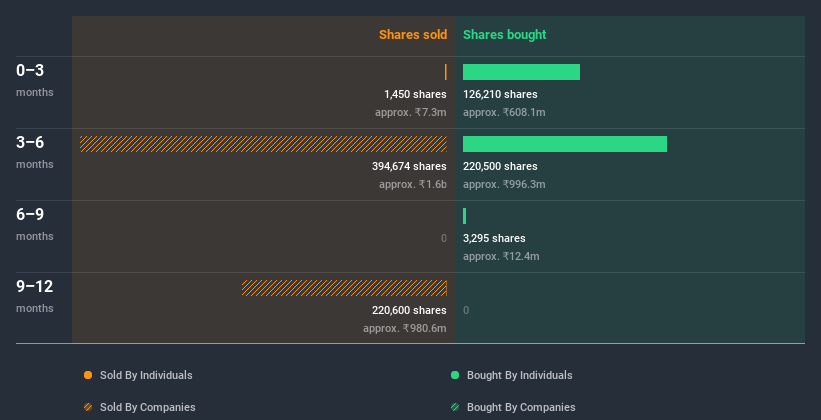This screenshot has height=420, width=821.
Task: Select the Bought By Individuals legend label
Action: tap(519, 375)
